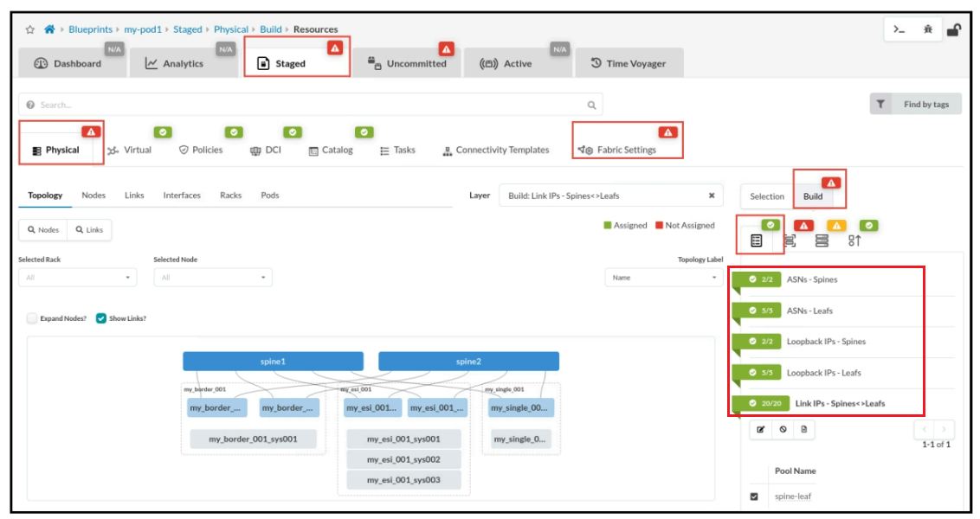
Task: Click the reset resource group icon
Action: pos(783,429)
